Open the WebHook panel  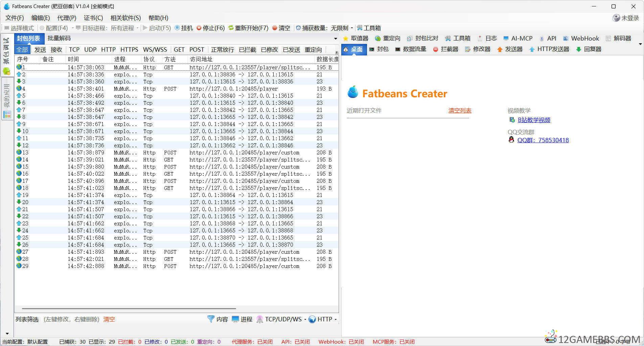[581, 39]
